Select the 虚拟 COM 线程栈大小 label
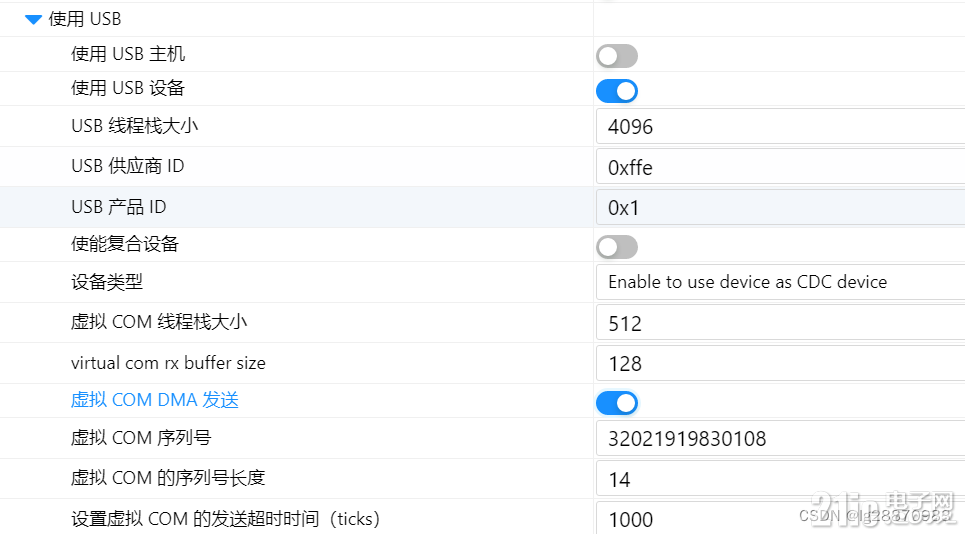The image size is (965, 534). [x=159, y=322]
